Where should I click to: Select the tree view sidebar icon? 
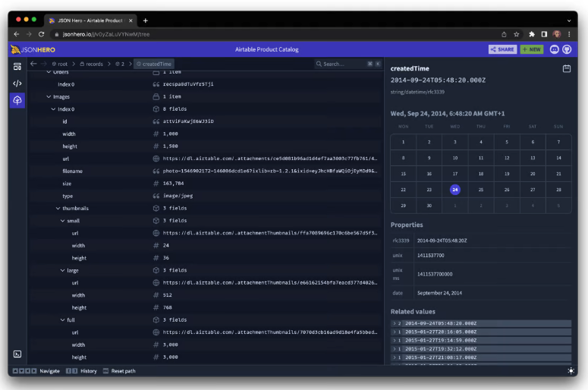click(17, 100)
